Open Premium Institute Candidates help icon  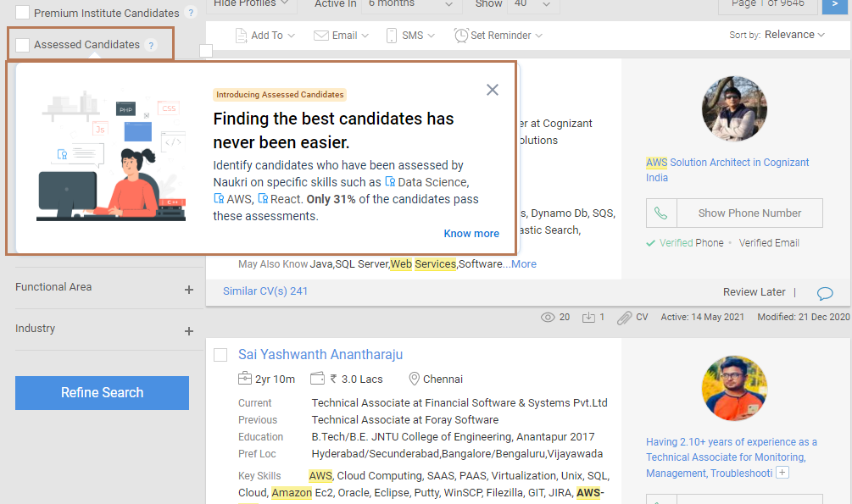tap(191, 13)
